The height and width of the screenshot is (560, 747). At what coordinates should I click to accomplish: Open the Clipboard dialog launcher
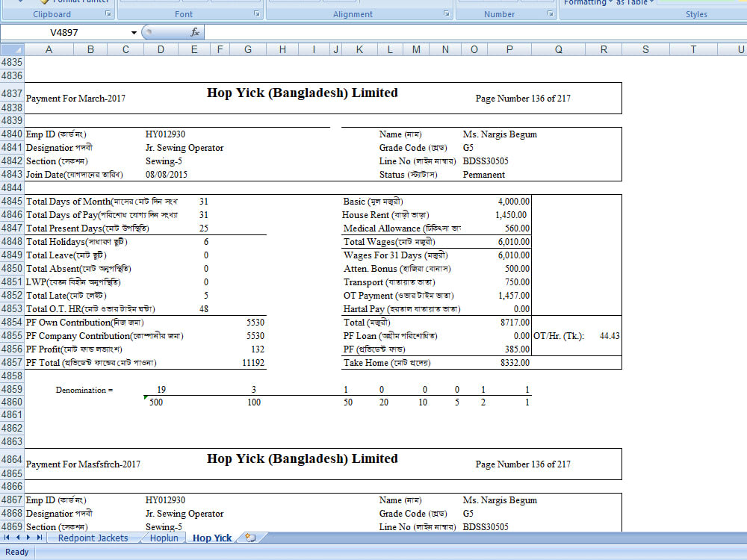coord(108,13)
